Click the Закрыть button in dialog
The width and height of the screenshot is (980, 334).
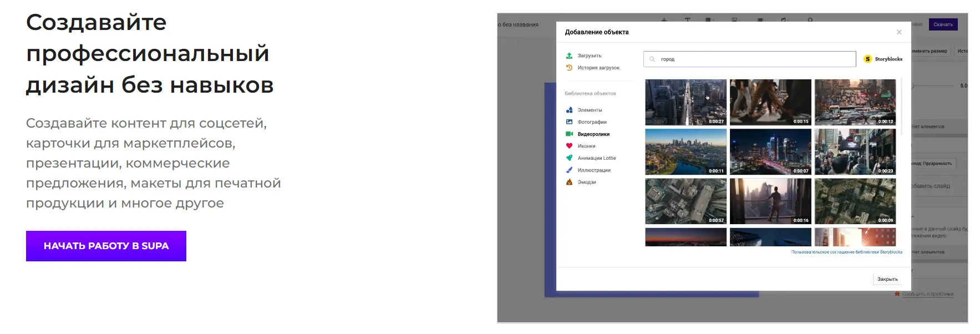tap(887, 279)
